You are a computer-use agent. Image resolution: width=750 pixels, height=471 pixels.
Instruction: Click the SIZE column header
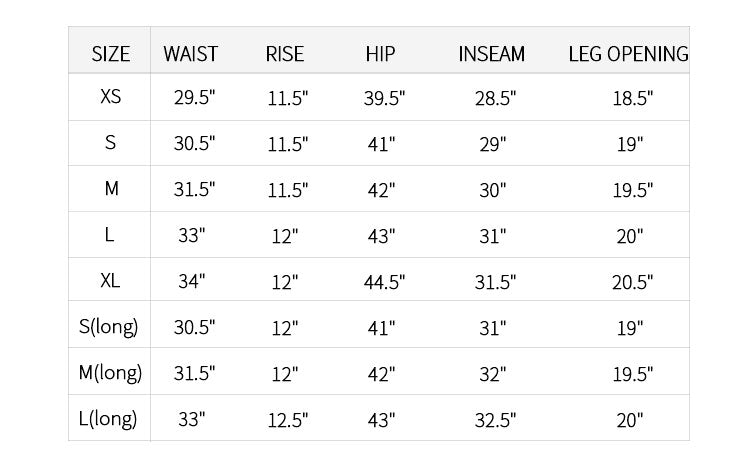110,54
